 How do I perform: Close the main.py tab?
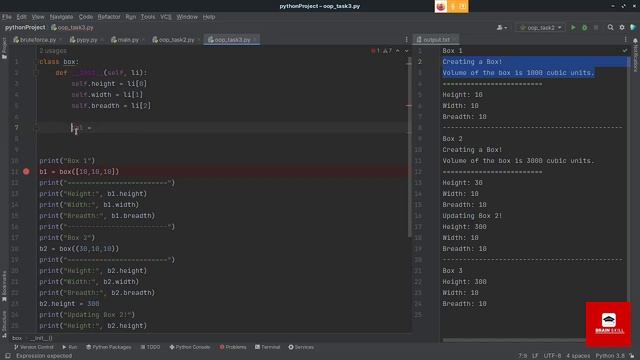[143, 40]
